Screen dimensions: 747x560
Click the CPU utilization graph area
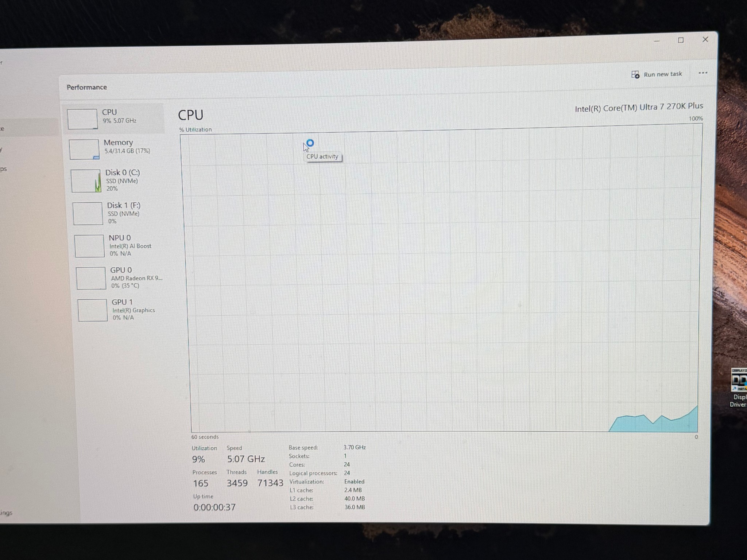pyautogui.click(x=441, y=279)
